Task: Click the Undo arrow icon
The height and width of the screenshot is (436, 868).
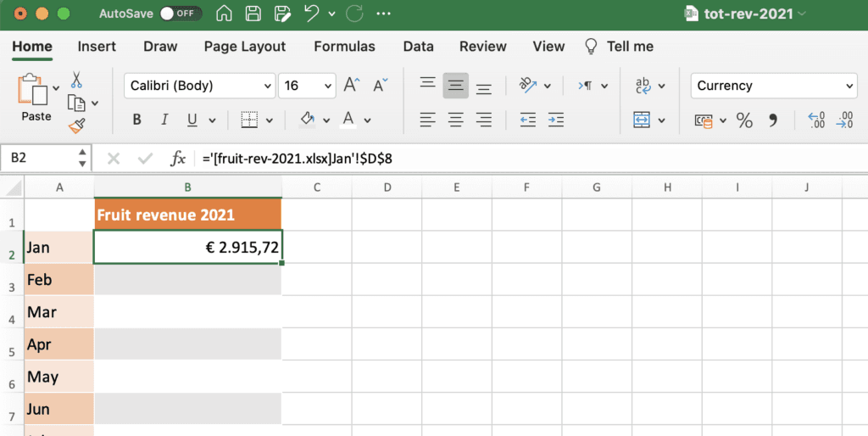Action: tap(312, 14)
